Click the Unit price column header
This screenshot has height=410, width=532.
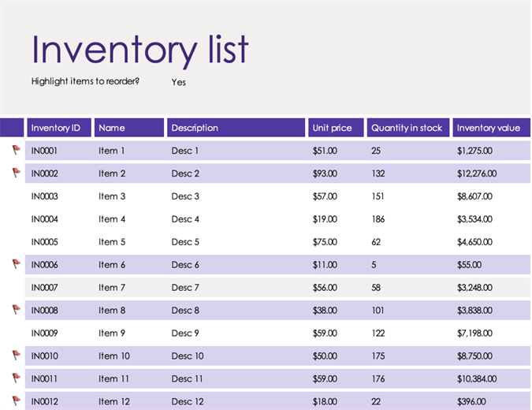coord(332,128)
